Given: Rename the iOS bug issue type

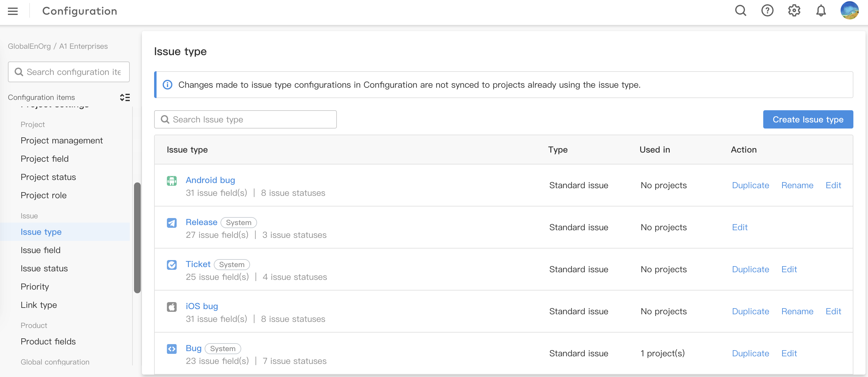Looking at the screenshot, I should 797,311.
